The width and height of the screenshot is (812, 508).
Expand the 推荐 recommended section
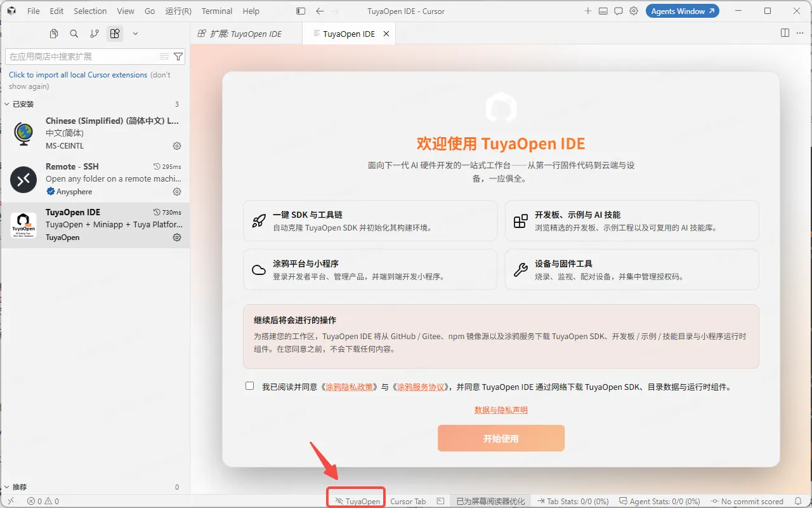[x=95, y=487]
